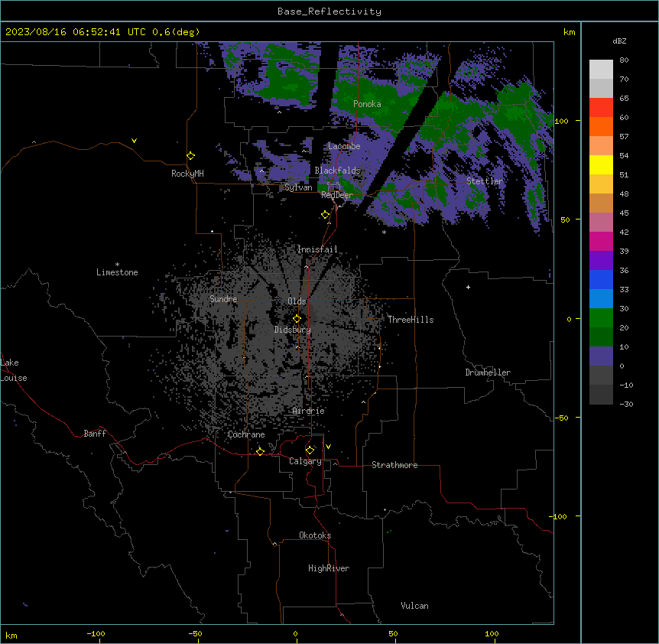Image resolution: width=659 pixels, height=644 pixels.
Task: Select the magenta swatch in the dBZ legend
Action: (x=601, y=241)
